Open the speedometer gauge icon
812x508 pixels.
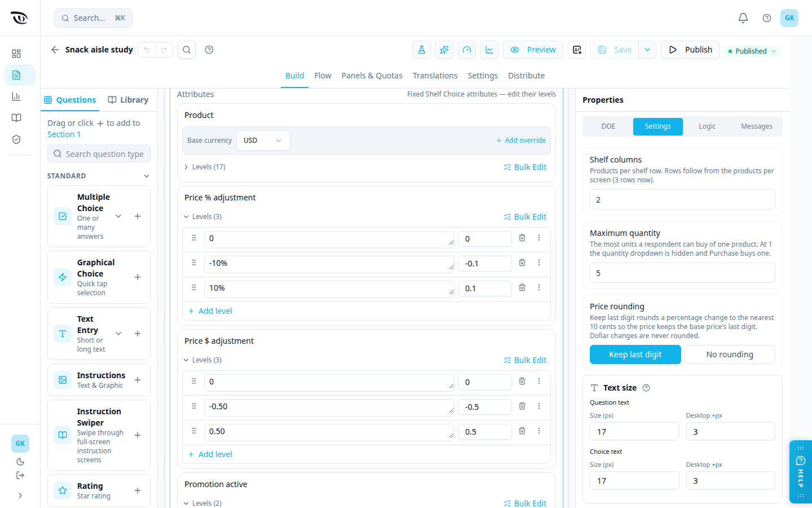click(x=467, y=50)
